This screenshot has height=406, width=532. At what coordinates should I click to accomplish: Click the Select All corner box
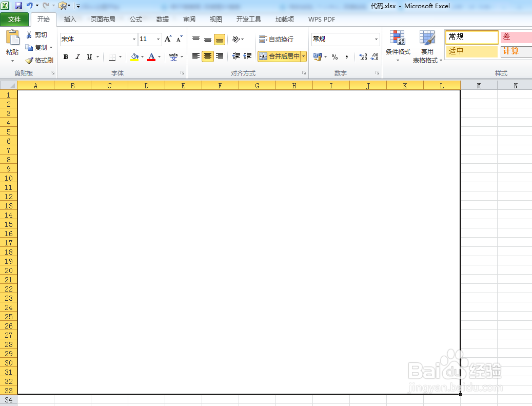pos(9,85)
